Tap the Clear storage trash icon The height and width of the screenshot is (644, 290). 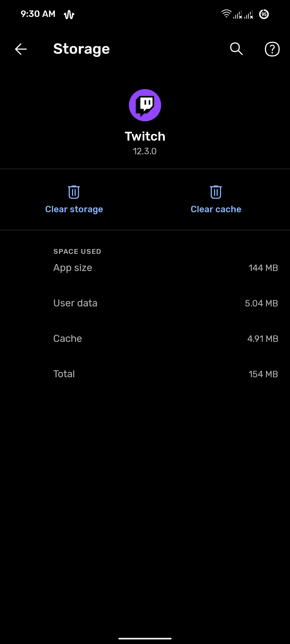click(74, 192)
